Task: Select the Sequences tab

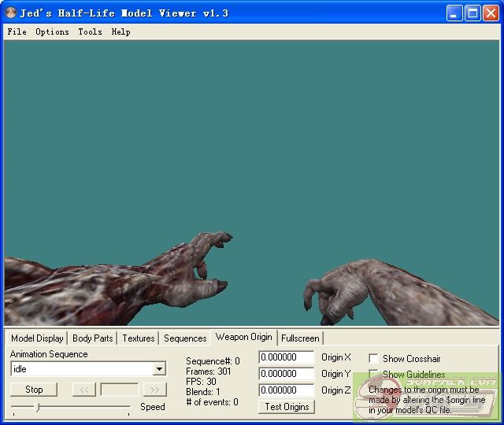Action: coord(185,338)
